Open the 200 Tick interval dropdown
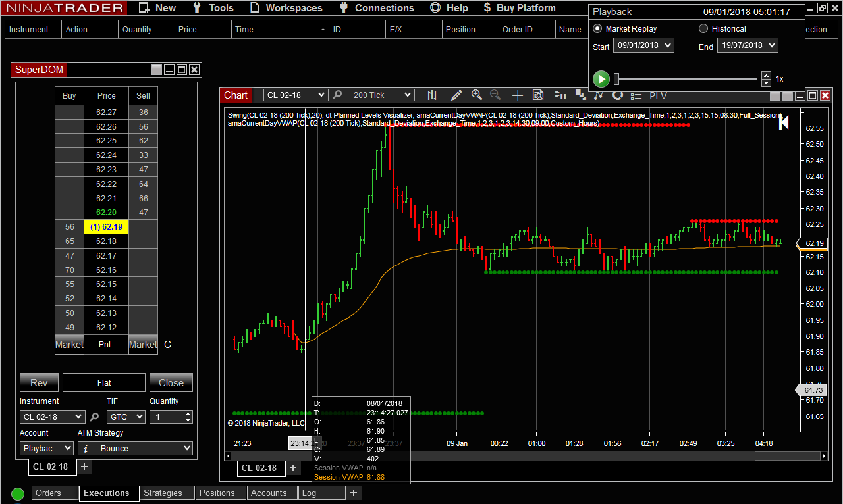843x504 pixels. [x=382, y=95]
